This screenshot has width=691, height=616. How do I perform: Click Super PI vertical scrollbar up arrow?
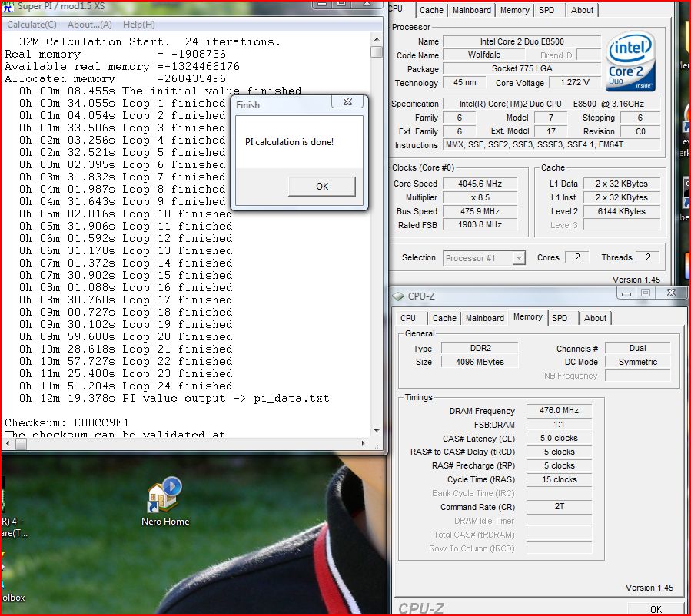click(377, 39)
